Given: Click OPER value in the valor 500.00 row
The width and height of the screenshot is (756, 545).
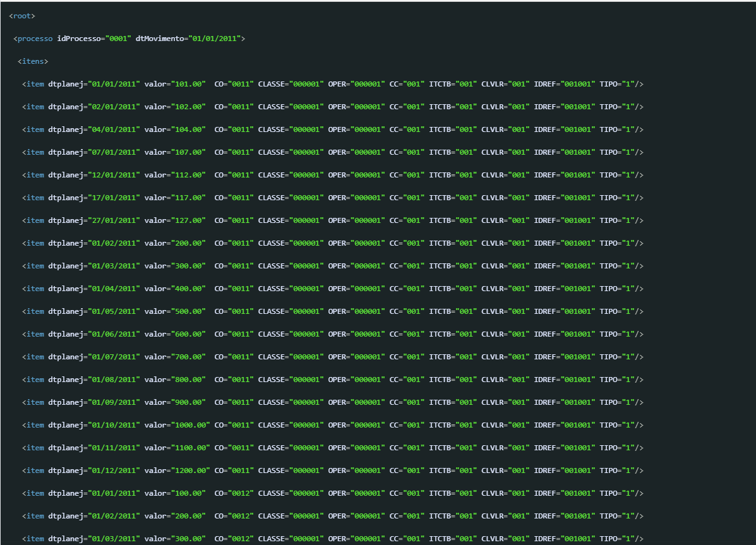Looking at the screenshot, I should coord(368,311).
